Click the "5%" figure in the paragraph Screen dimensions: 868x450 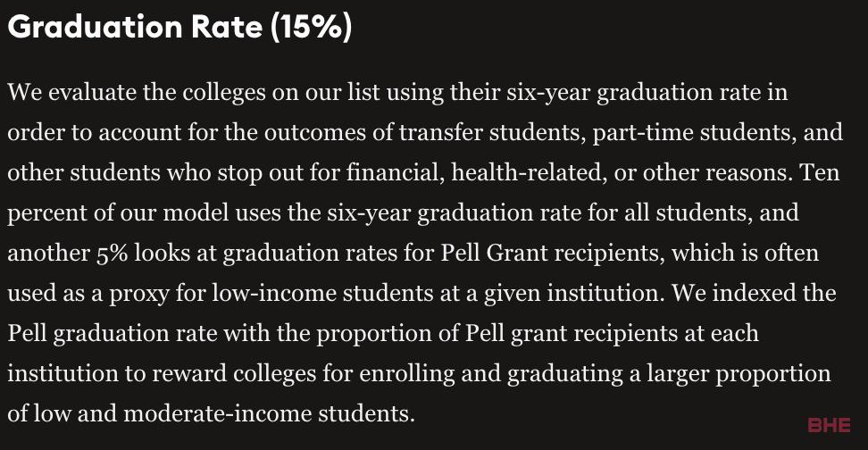[x=113, y=254]
